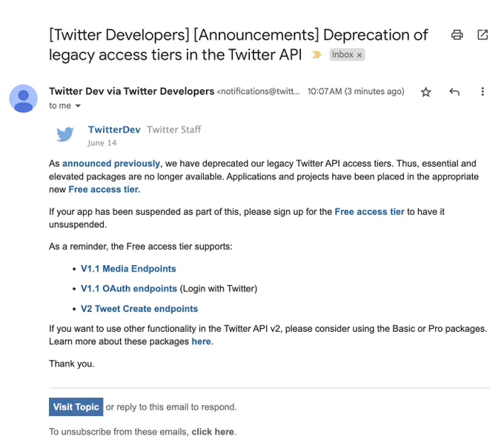504x448 pixels.
Task: Follow 'here' link about Basic or Pro packages
Action: (x=201, y=341)
